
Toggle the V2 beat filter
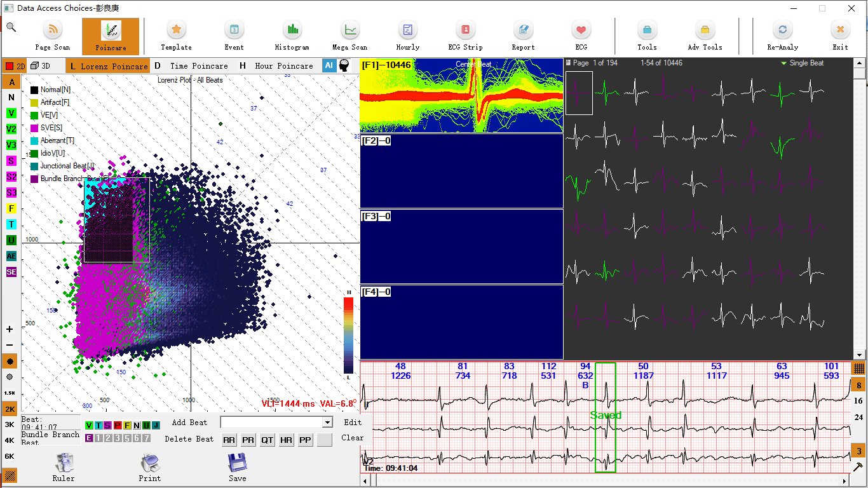point(11,129)
